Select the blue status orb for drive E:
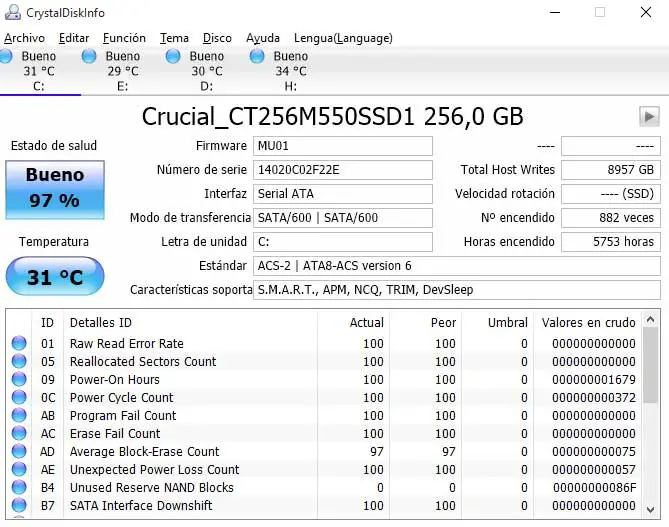 (x=89, y=56)
